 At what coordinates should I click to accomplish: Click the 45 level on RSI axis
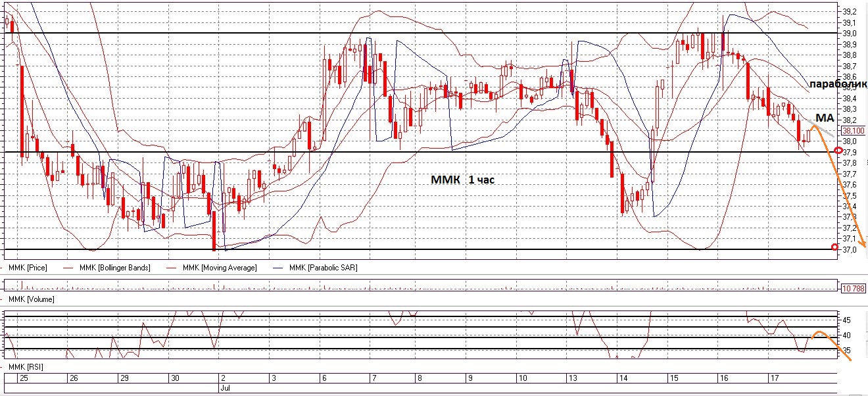(x=847, y=320)
